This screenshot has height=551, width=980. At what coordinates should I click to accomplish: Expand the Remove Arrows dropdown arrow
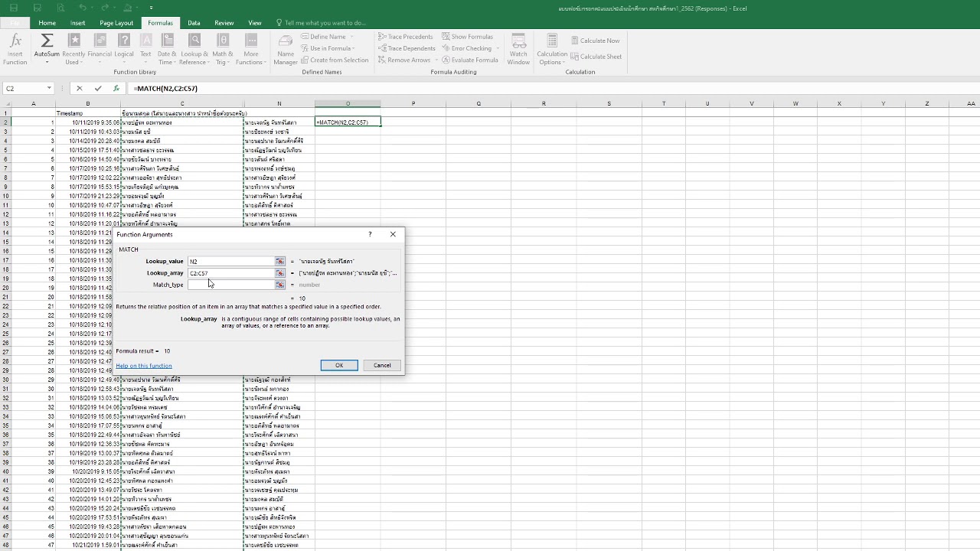pos(436,60)
